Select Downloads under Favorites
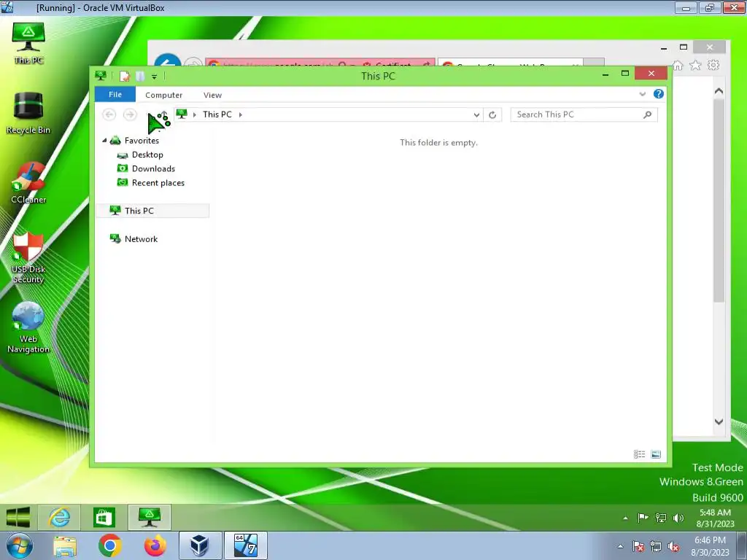Image resolution: width=747 pixels, height=560 pixels. pos(153,168)
